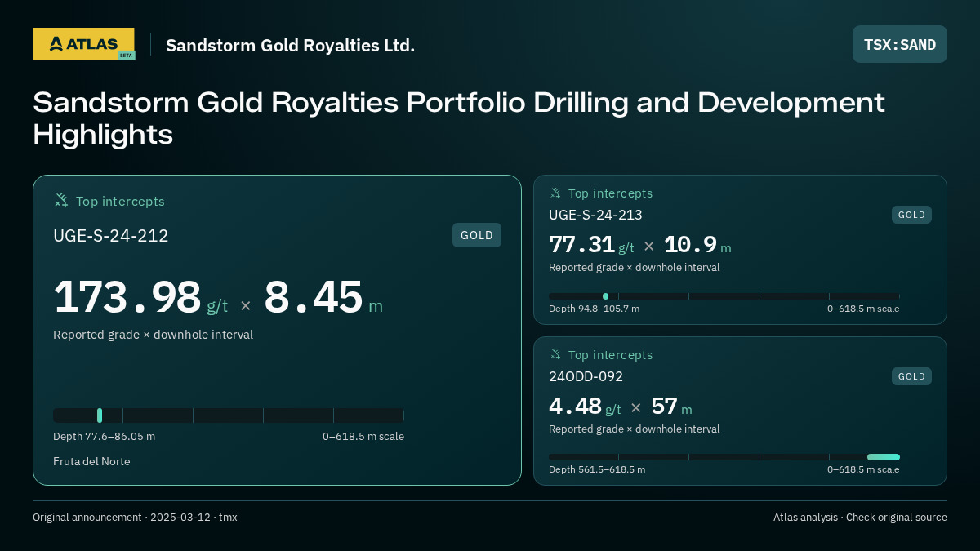
Task: Click the drill icon in the 24ODD-092 card
Action: (x=555, y=354)
